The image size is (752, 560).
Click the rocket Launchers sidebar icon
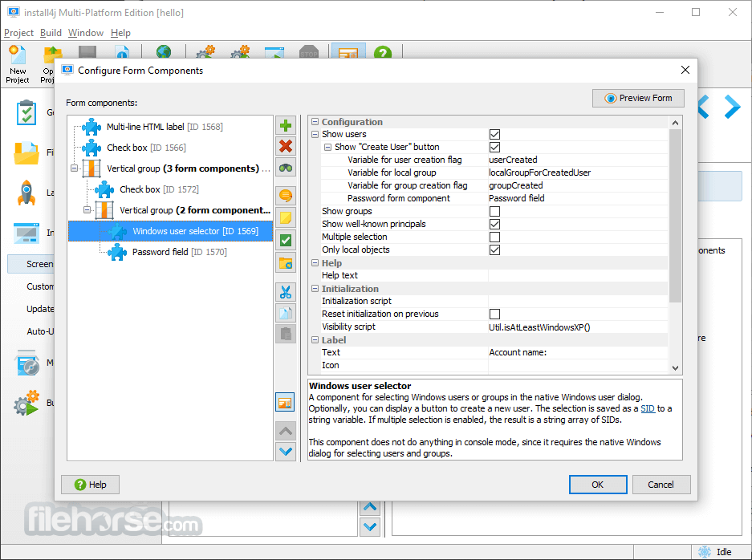tap(26, 193)
